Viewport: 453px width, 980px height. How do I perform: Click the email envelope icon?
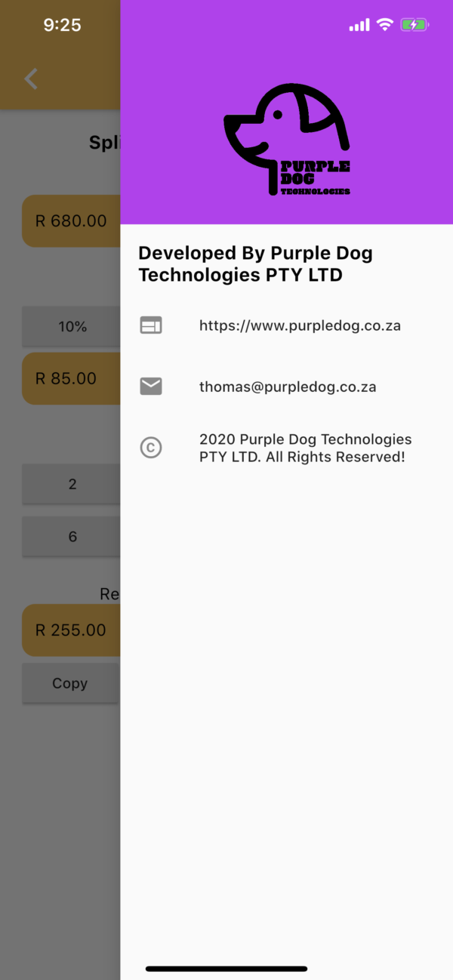[x=151, y=387]
